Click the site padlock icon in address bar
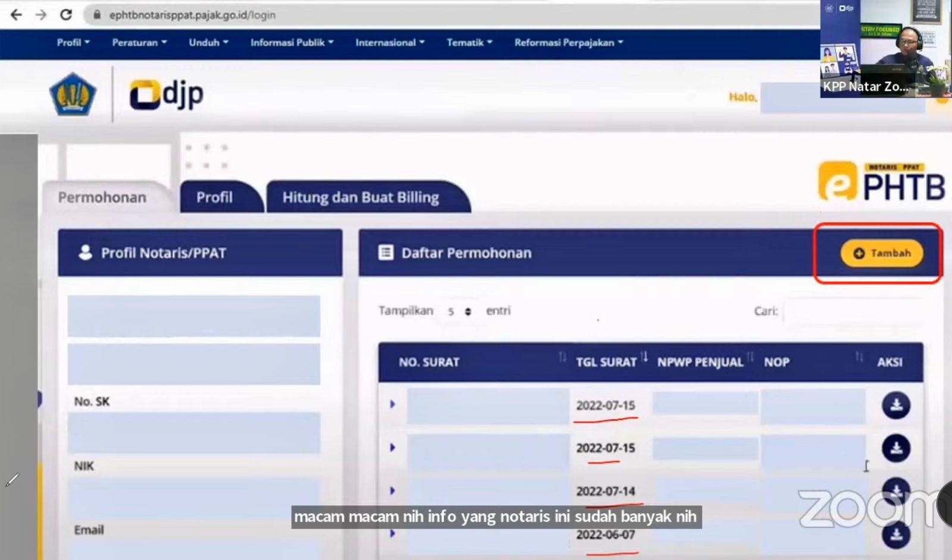Image resolution: width=952 pixels, height=560 pixels. click(97, 15)
